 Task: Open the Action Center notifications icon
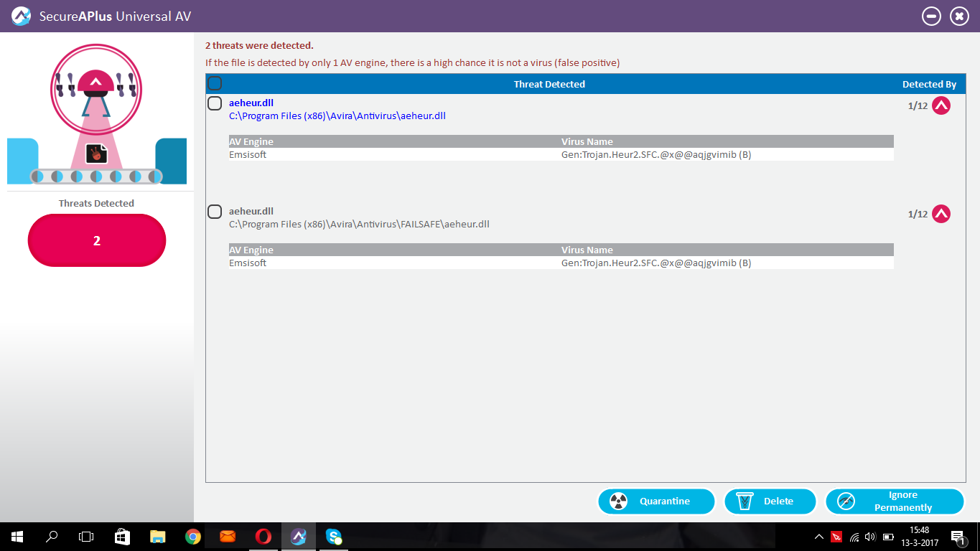click(957, 537)
